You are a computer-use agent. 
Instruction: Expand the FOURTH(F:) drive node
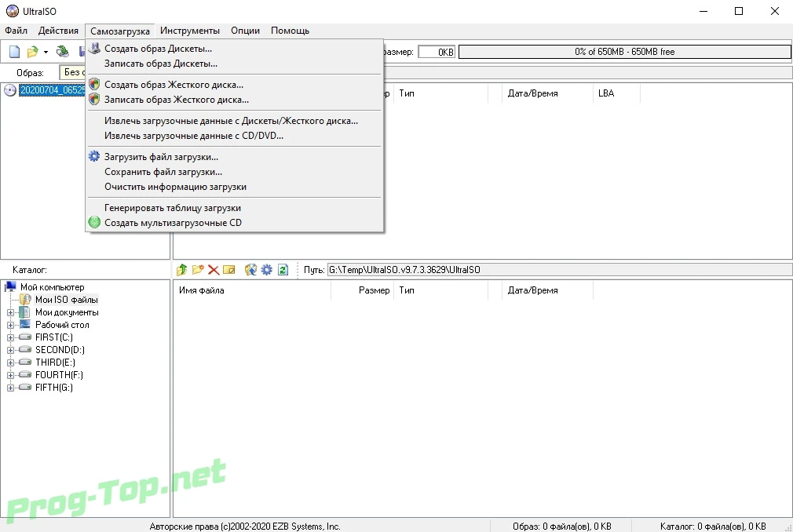(10, 375)
